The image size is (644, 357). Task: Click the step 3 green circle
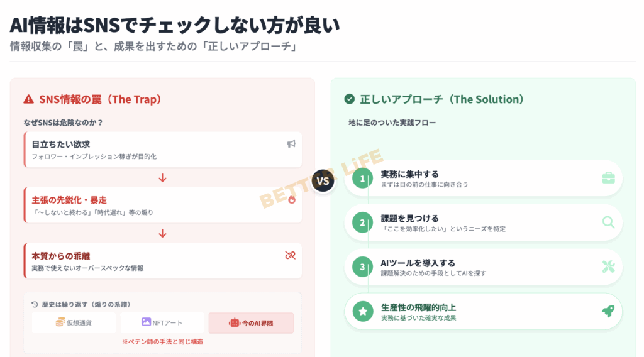(x=362, y=267)
